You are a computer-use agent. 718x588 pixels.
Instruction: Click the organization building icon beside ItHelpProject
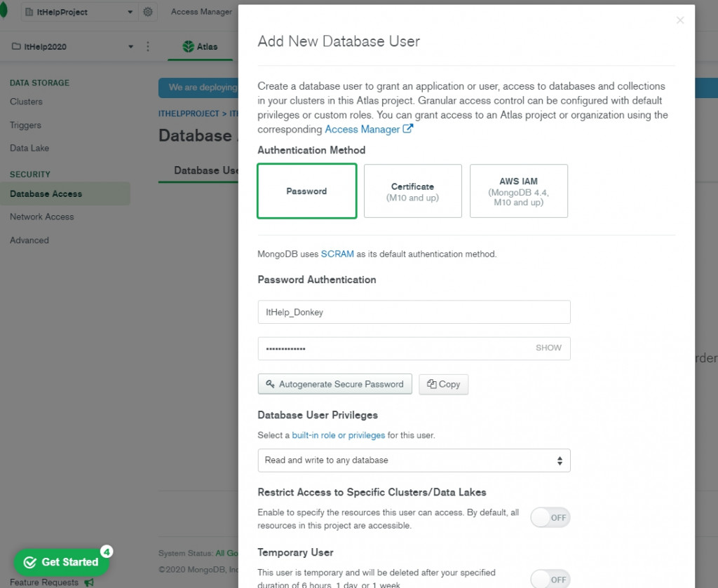[x=29, y=12]
